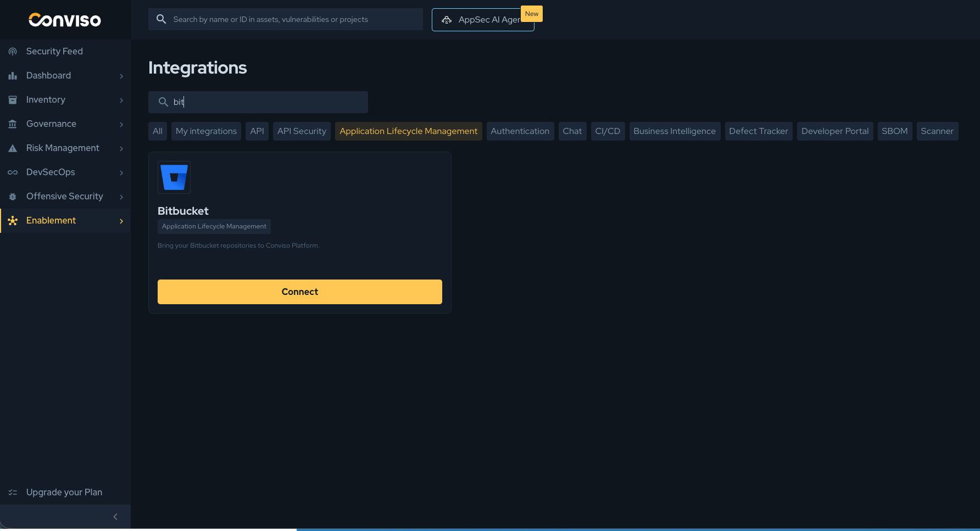Focus the integrations search field containing bit
Screen dimensions: 980x531
pyautogui.click(x=258, y=102)
